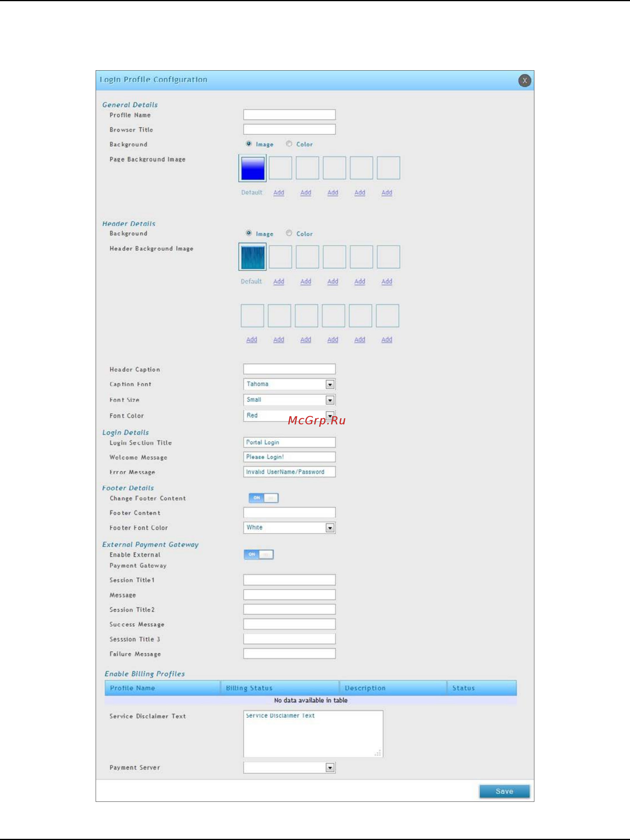Select Image radio for page Background
Screen dimensions: 630x840
(249, 143)
